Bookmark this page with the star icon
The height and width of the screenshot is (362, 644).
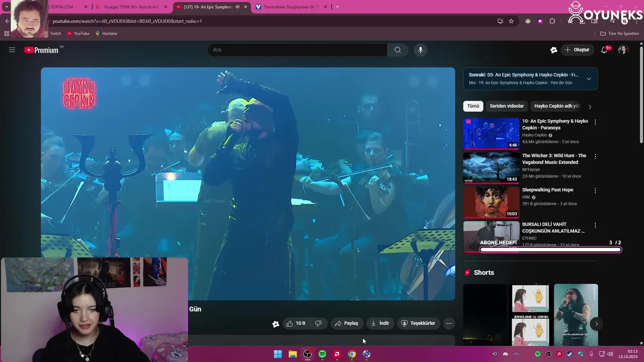(511, 21)
